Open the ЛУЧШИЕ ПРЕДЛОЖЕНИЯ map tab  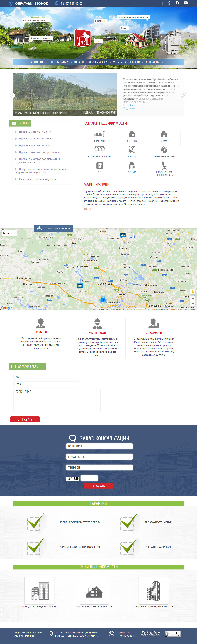(53, 228)
